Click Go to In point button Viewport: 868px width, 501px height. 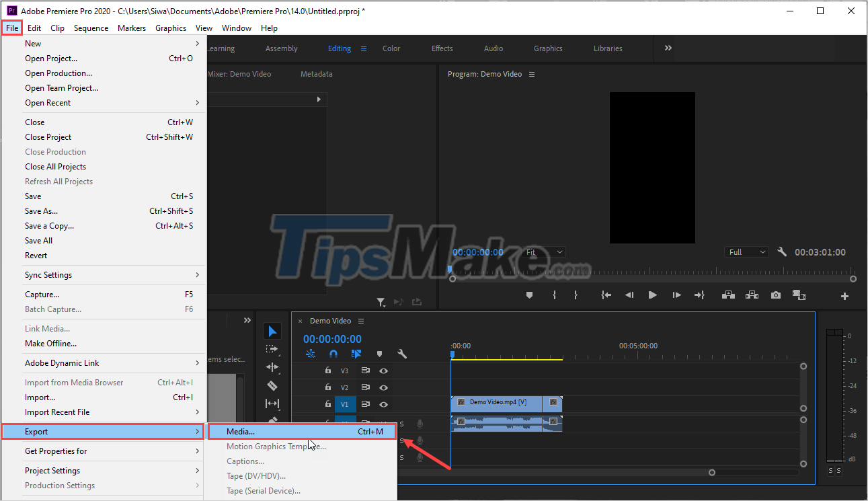tap(606, 295)
